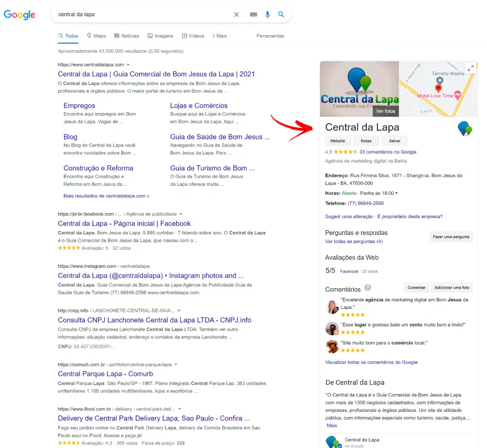The height and width of the screenshot is (448, 487).
Task: Open the Notícias tab
Action: click(x=127, y=36)
